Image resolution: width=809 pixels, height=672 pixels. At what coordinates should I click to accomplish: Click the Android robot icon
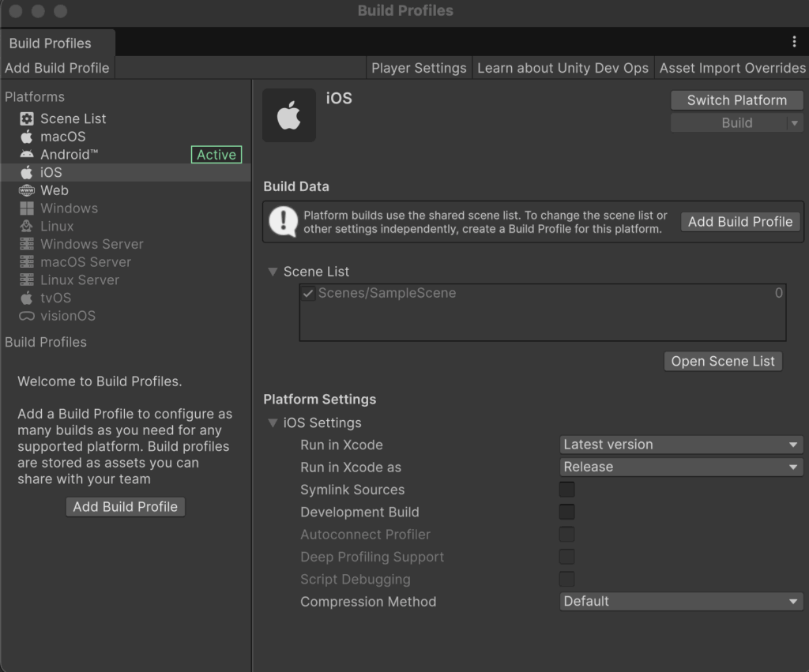[27, 155]
